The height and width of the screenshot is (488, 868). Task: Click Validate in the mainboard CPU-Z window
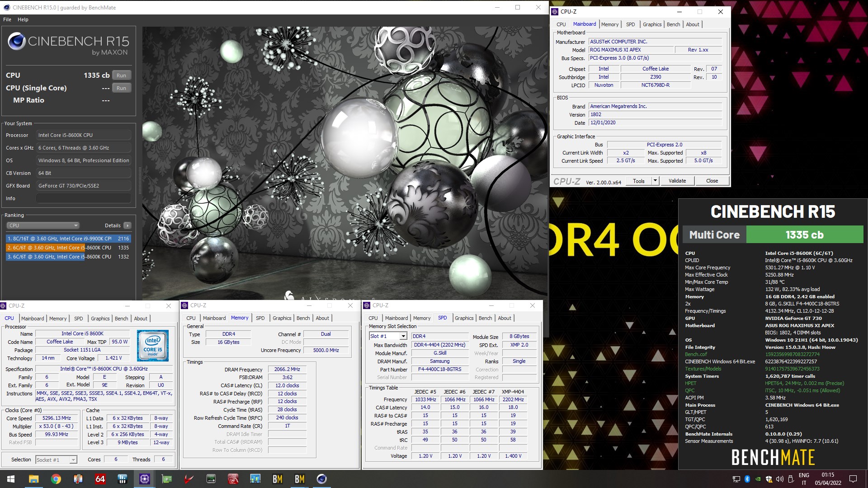(677, 181)
